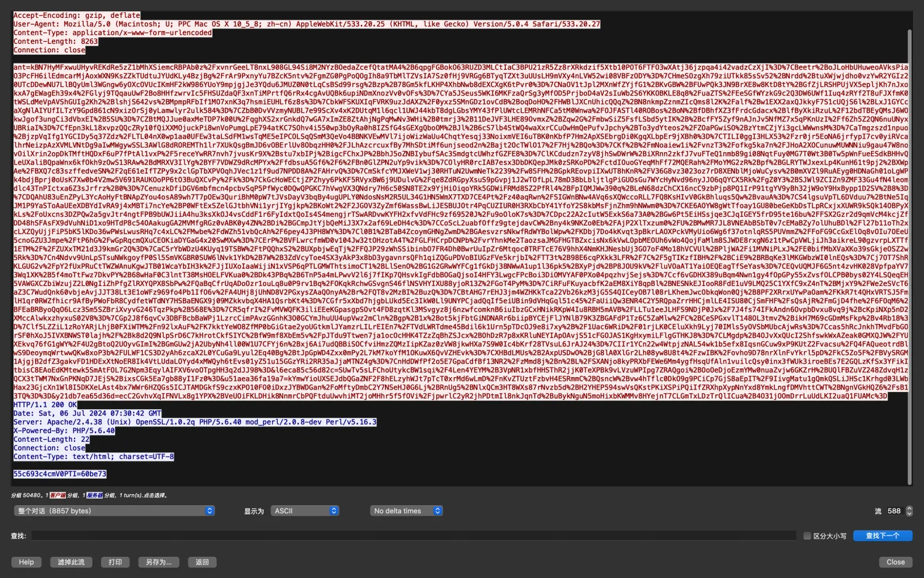Screen dimensions: 924x578
Task: Click the 客户端 client packets label in status line
Action: coord(58,495)
